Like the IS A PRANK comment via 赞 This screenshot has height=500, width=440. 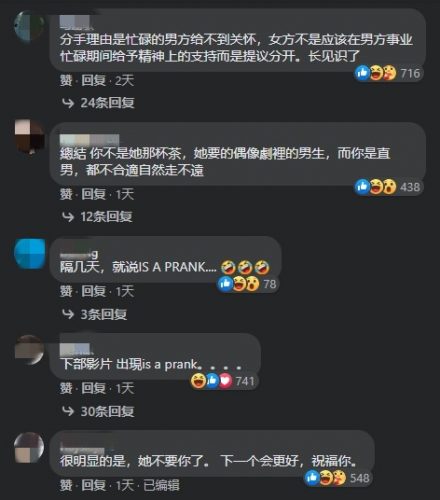[66, 292]
